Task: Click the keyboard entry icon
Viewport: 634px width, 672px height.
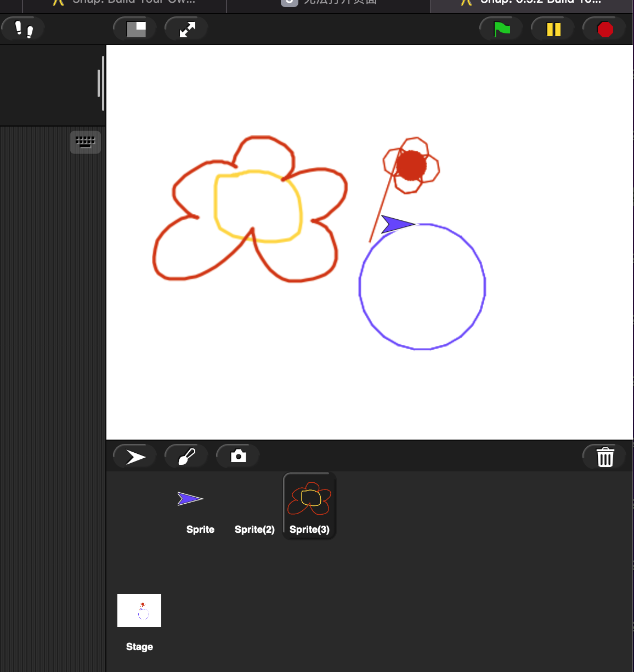Action: 85,142
